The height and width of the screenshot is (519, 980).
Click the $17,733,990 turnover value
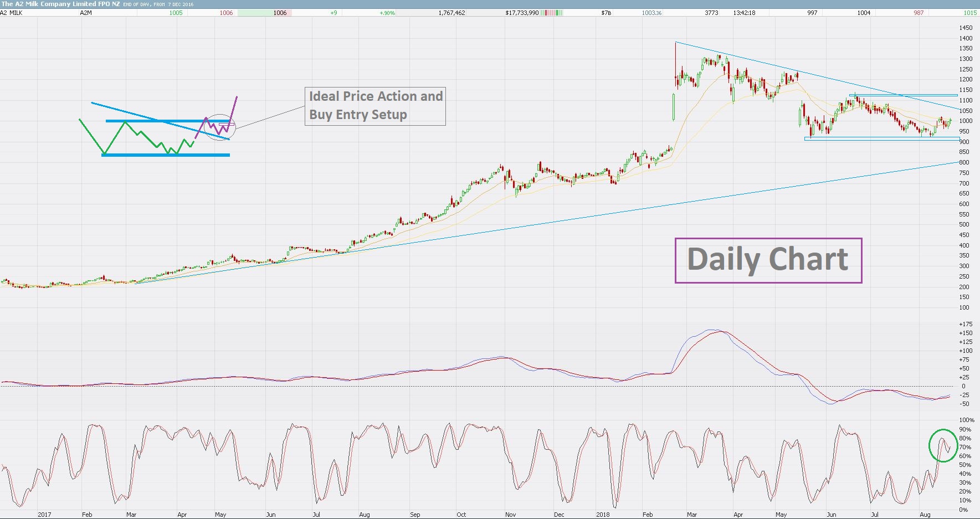[522, 13]
